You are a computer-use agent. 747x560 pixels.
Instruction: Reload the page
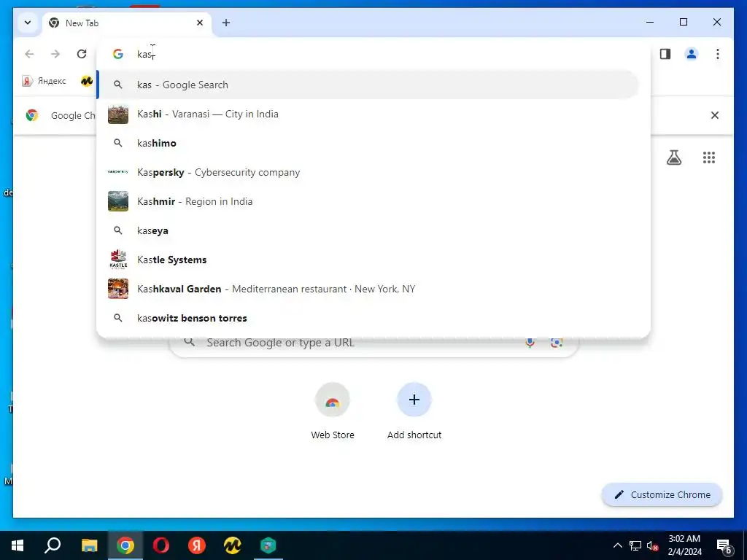pyautogui.click(x=82, y=54)
